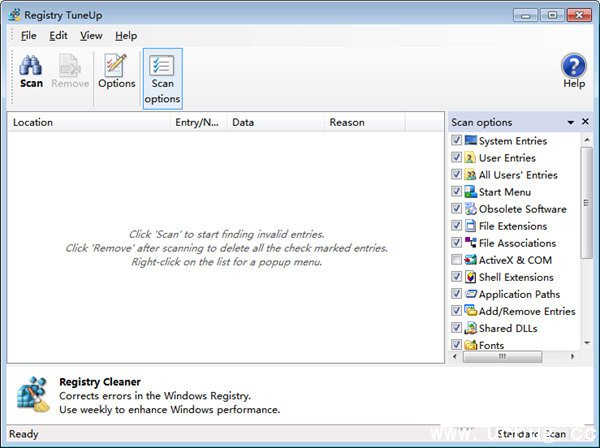Select the ActiveX & COM label
The height and width of the screenshot is (448, 600).
pyautogui.click(x=515, y=260)
